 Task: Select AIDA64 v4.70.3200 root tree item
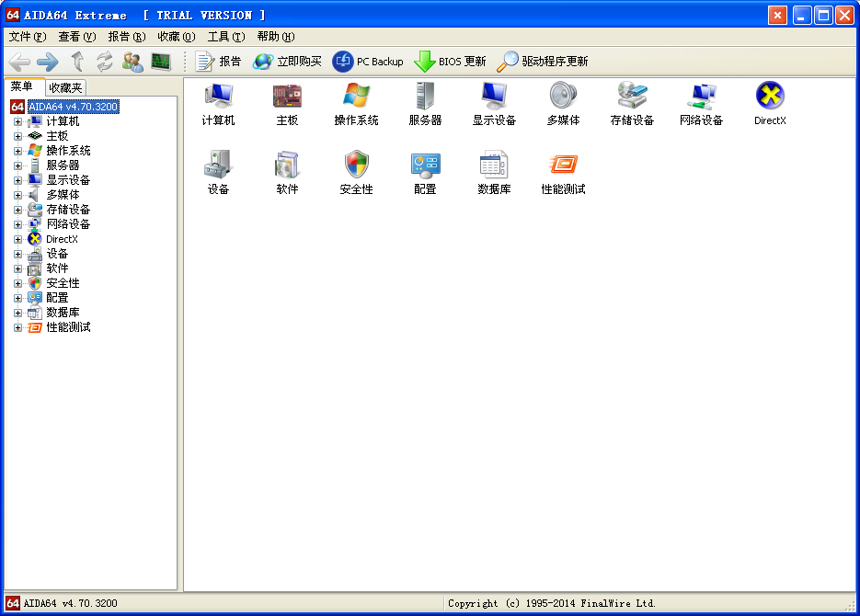73,107
